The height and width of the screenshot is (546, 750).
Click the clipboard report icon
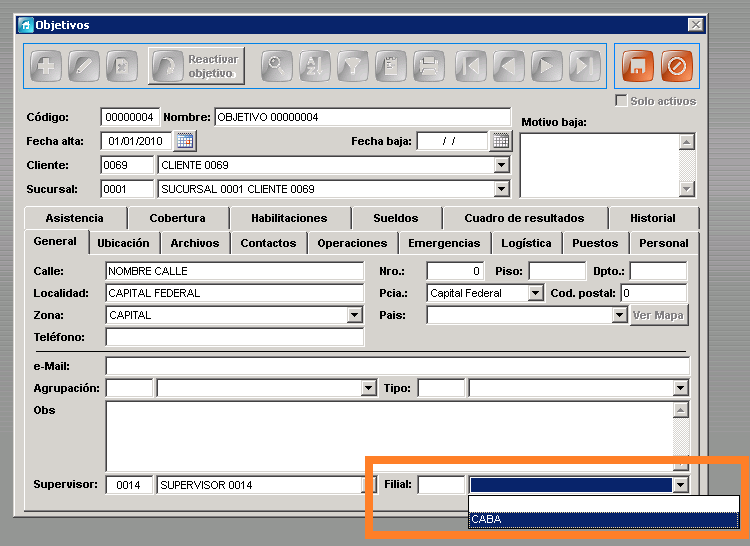click(391, 66)
